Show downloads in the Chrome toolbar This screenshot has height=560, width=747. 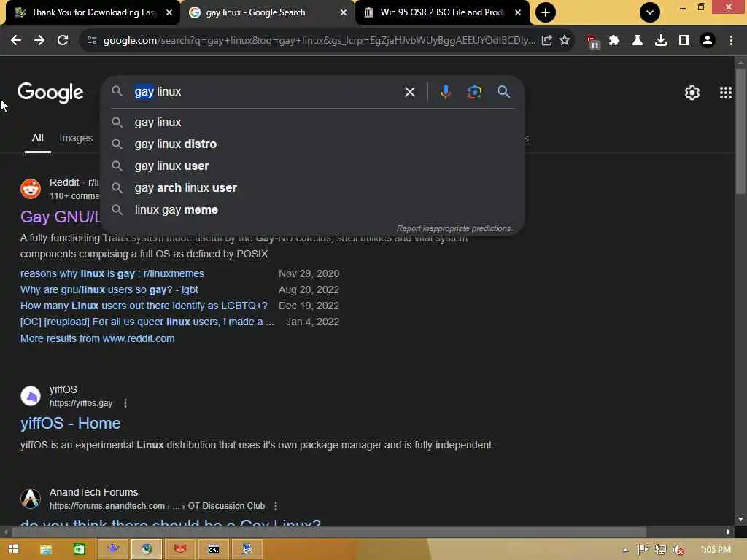pyautogui.click(x=661, y=41)
